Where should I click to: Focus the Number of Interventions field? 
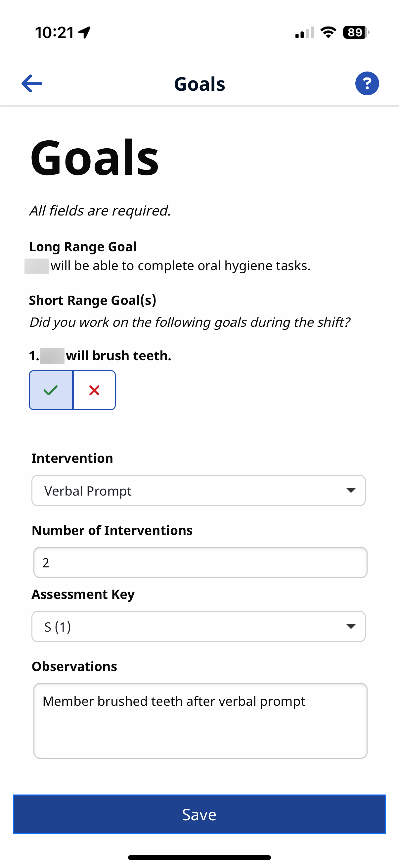click(200, 562)
